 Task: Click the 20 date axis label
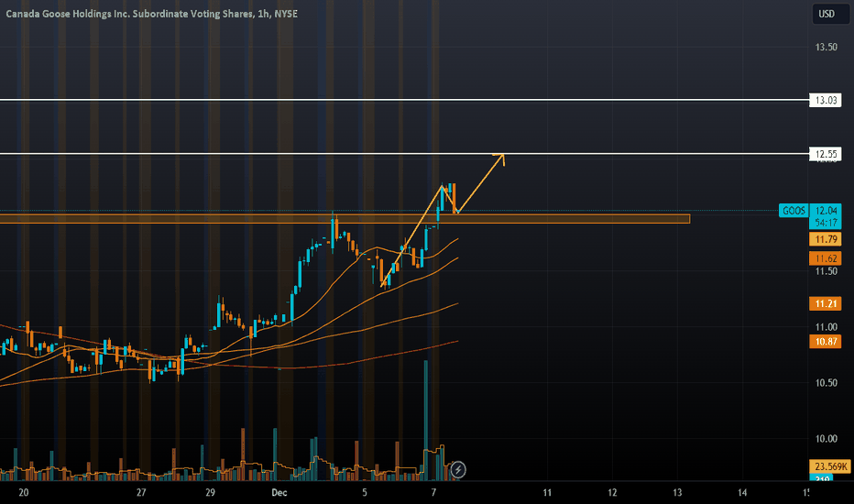[24, 493]
